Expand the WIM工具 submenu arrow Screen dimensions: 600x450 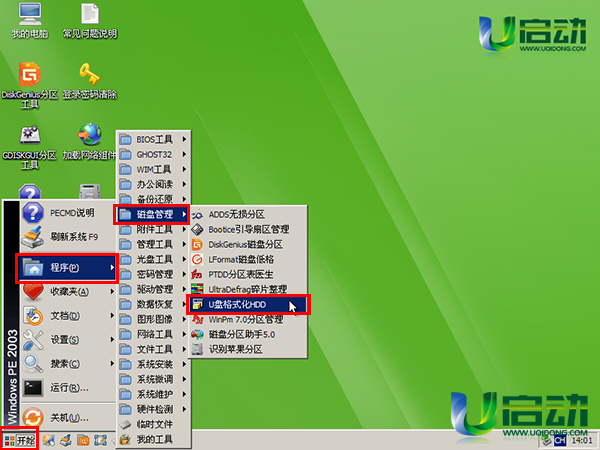pos(184,169)
